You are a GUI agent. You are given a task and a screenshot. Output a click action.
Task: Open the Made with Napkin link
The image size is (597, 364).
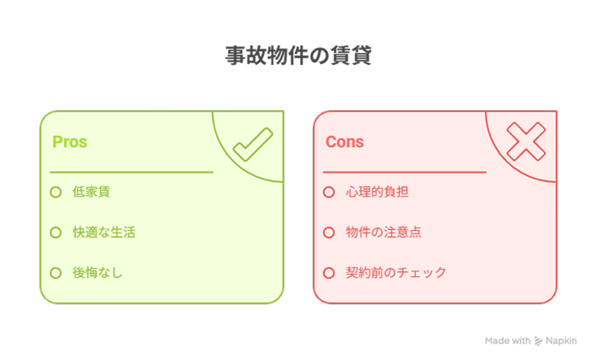tap(531, 341)
